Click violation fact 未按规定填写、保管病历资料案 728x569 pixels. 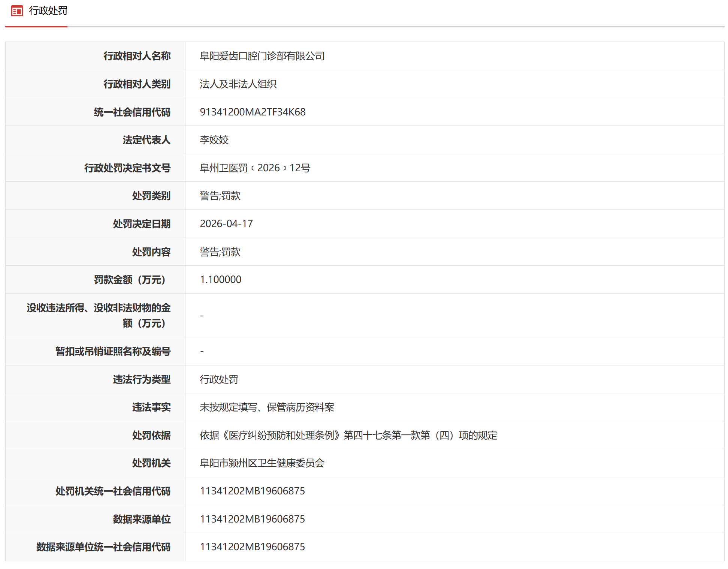267,407
